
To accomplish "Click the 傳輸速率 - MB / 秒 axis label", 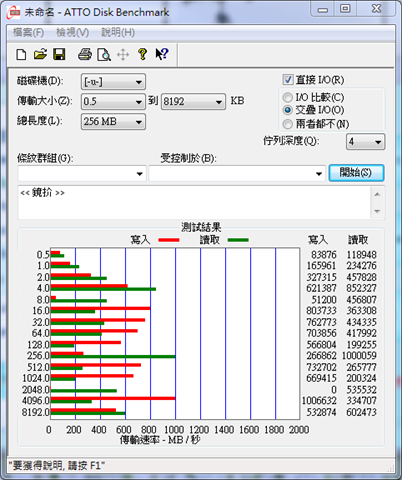I will pos(160,440).
